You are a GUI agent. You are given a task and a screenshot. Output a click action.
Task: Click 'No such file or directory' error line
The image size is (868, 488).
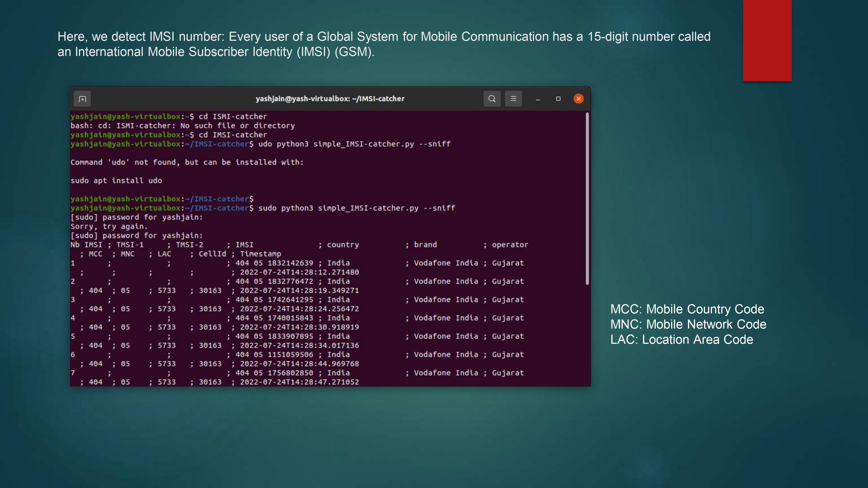click(183, 126)
